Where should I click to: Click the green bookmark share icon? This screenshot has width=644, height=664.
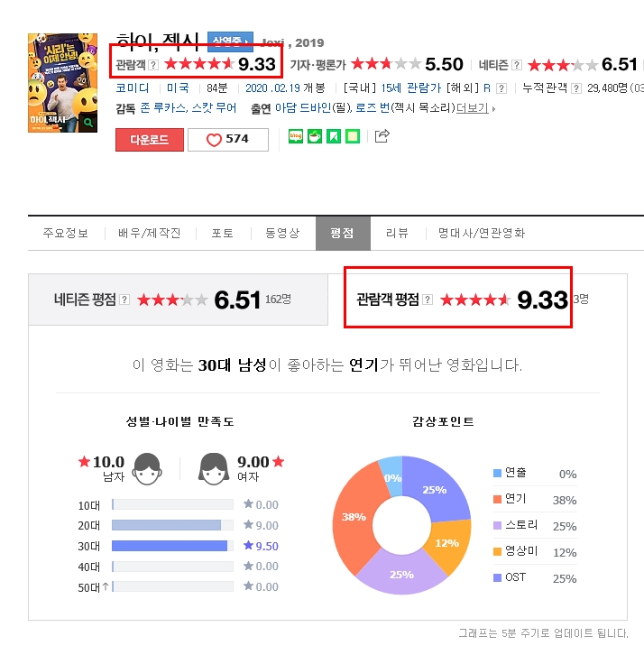click(x=334, y=136)
